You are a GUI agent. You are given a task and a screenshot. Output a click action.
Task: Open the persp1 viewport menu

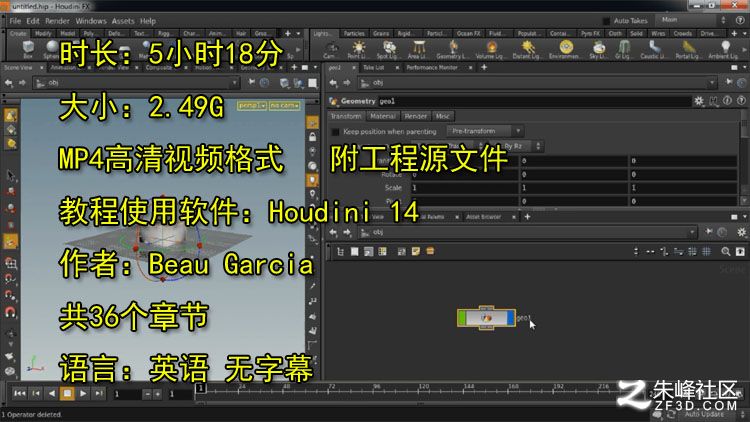(x=252, y=105)
